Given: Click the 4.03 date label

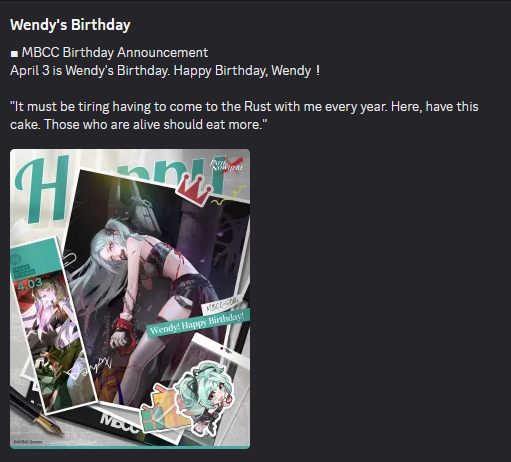Looking at the screenshot, I should 30,284.
